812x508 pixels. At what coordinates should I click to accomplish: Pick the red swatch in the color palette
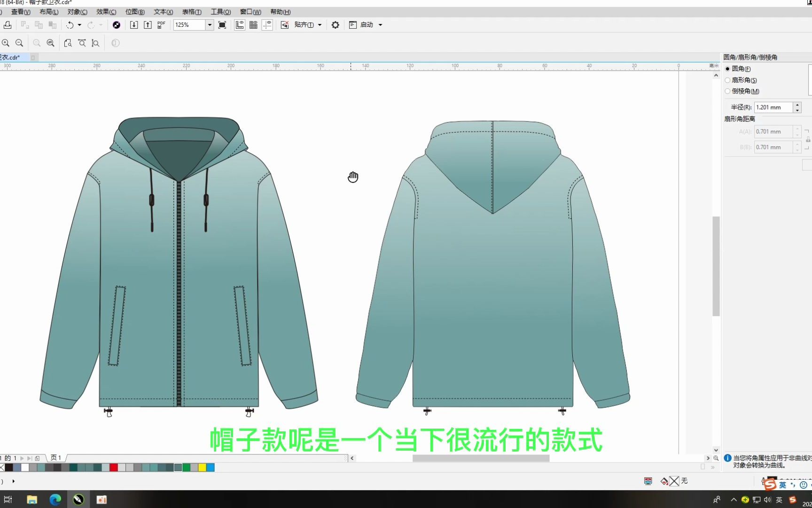(x=113, y=468)
